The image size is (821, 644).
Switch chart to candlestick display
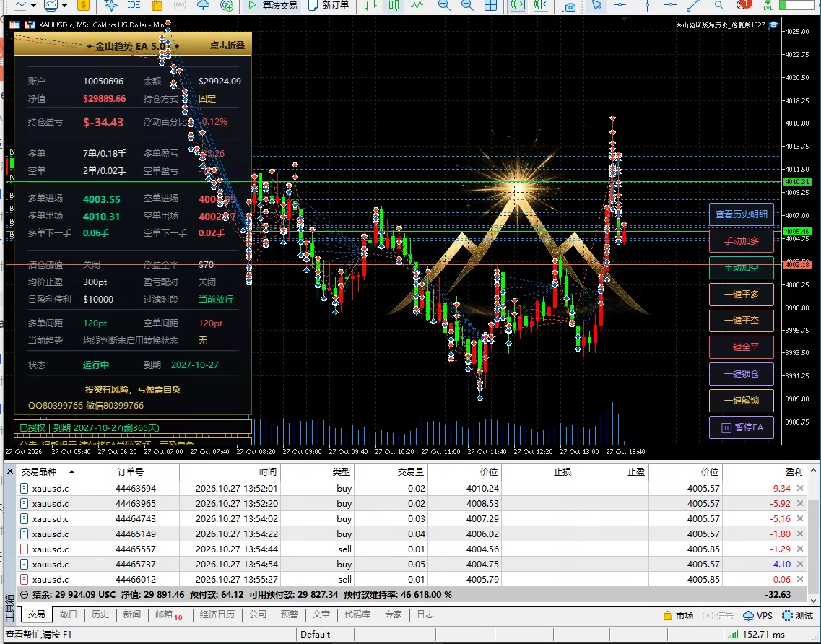(394, 5)
